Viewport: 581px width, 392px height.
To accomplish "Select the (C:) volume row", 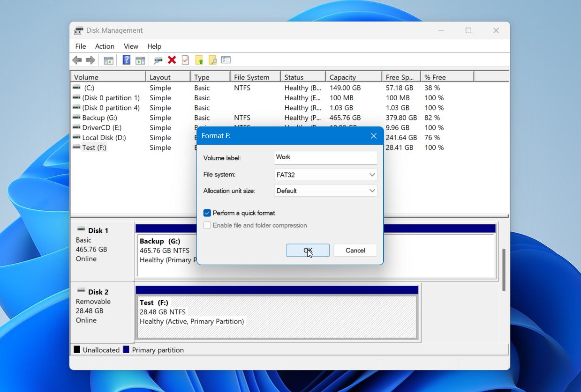I will coord(289,88).
